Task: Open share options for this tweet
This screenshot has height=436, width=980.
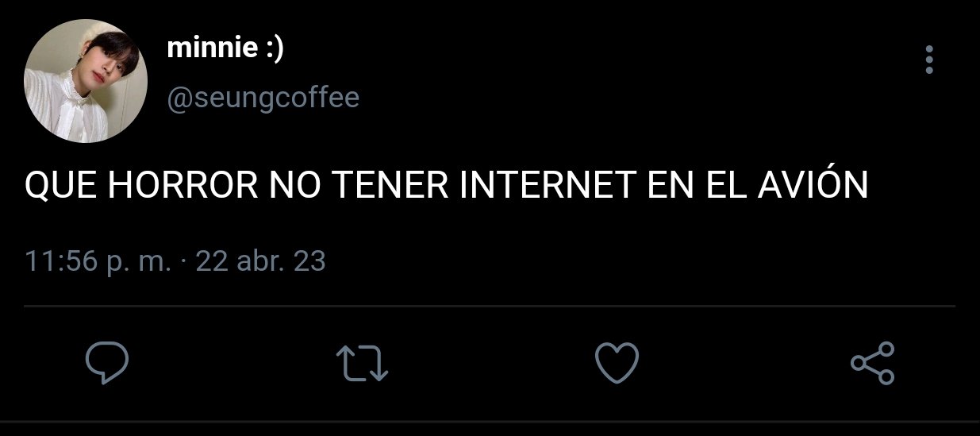Action: pyautogui.click(x=872, y=363)
